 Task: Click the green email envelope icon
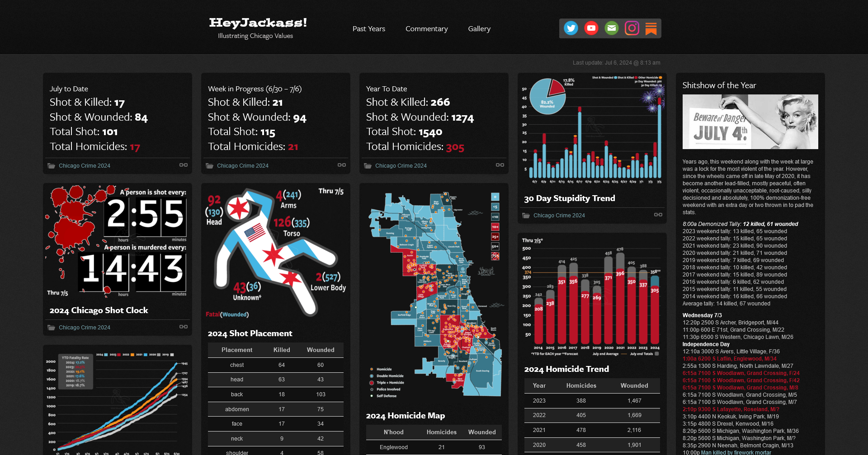[x=612, y=28]
